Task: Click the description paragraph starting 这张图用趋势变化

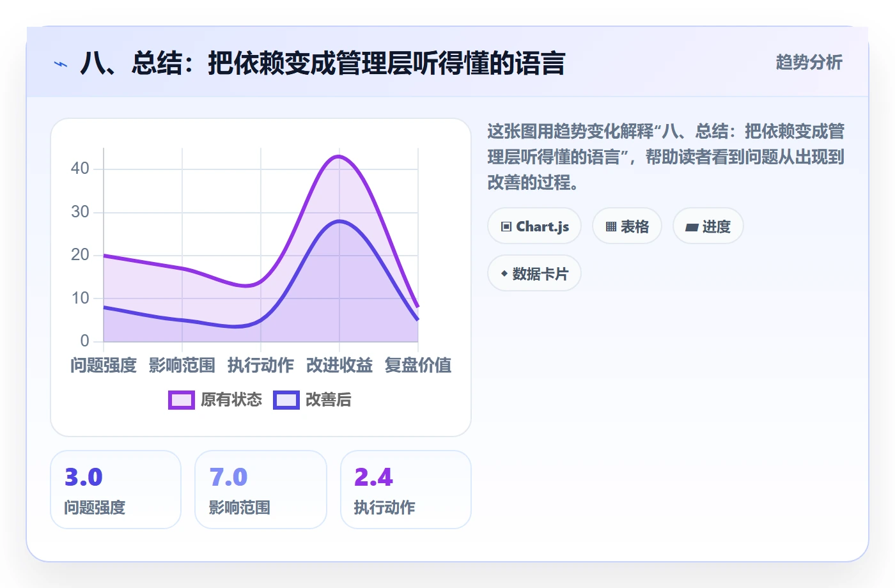Action: pos(666,157)
